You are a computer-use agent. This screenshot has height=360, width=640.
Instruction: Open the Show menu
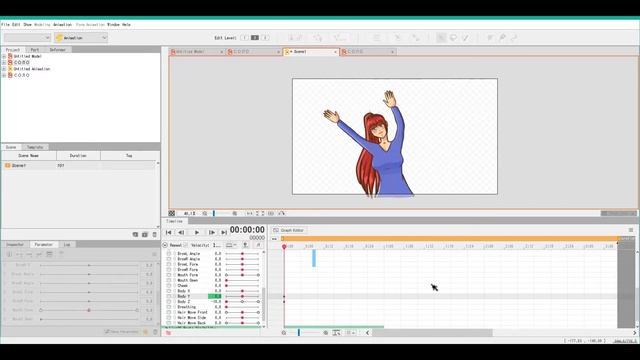(27, 24)
